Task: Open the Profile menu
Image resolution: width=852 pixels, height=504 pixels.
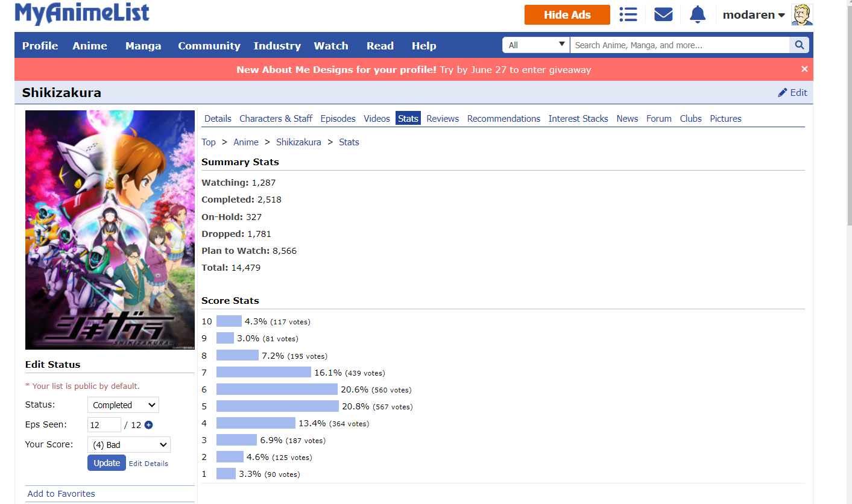Action: (40, 46)
